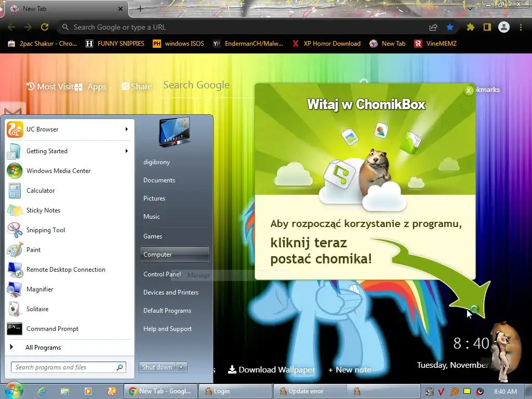Open Calculator from Start menu
Image resolution: width=532 pixels, height=399 pixels.
tap(69, 190)
